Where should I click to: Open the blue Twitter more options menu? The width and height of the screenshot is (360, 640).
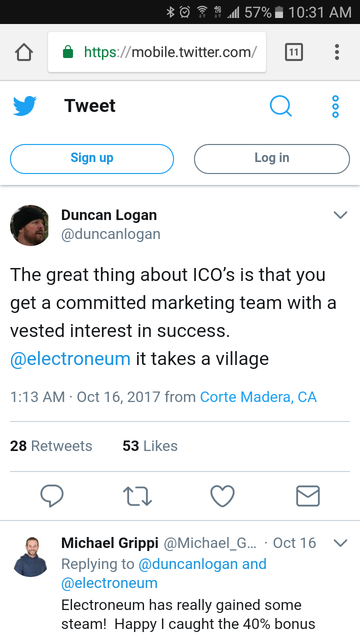336,107
